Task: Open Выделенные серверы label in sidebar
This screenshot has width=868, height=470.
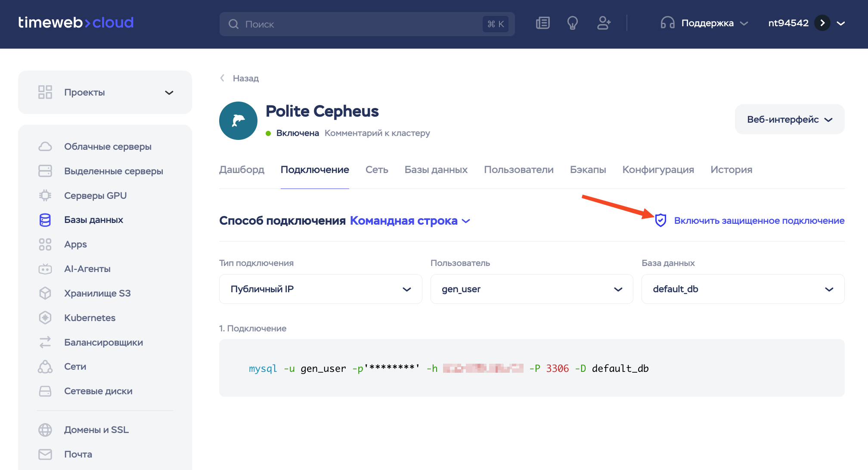Action: [x=114, y=171]
